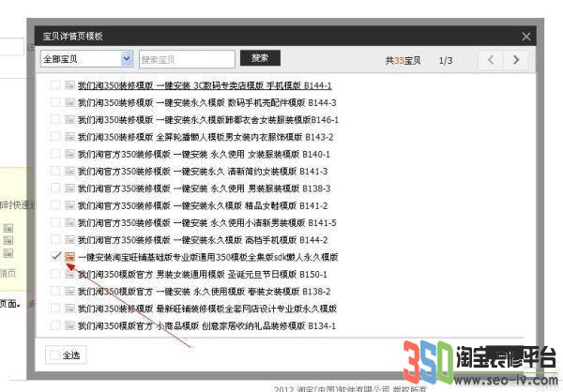This screenshot has width=563, height=392.
Task: Click the 男装服装模版 B138-3 title
Action: (x=205, y=188)
